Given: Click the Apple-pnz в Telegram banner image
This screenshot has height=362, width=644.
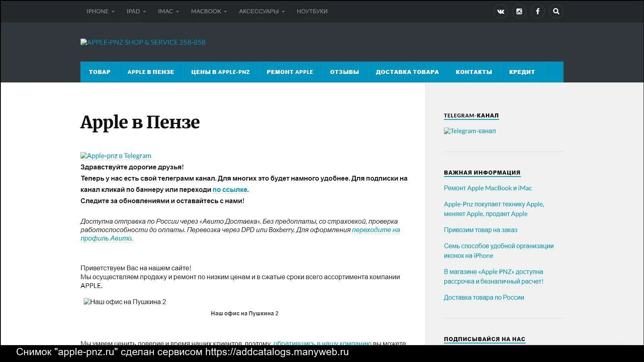Looking at the screenshot, I should (116, 156).
